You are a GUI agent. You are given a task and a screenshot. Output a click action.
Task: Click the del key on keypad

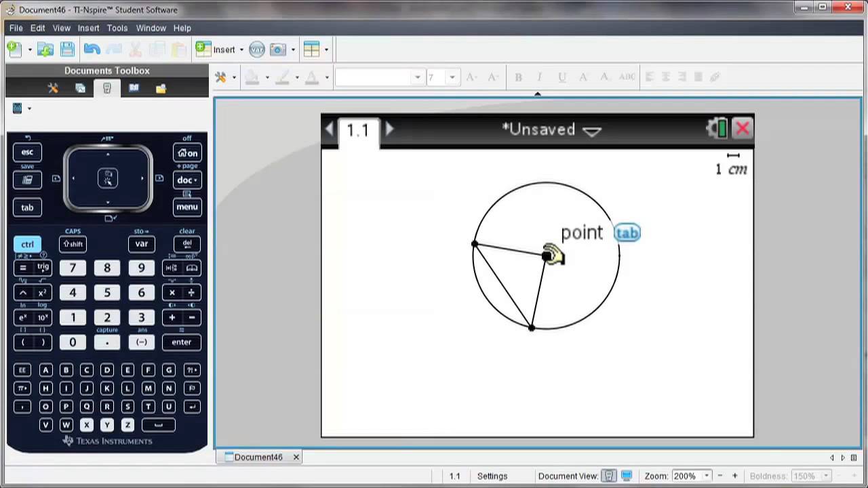click(187, 244)
